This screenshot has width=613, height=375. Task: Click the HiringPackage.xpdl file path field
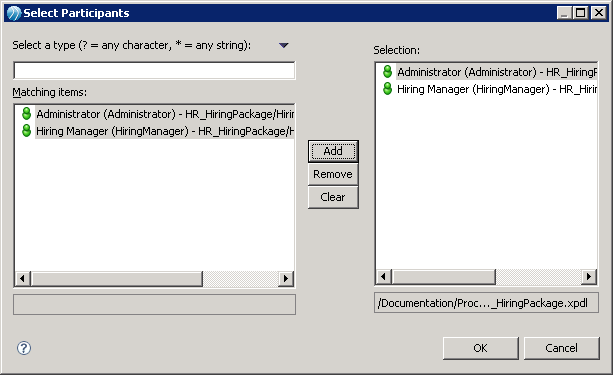click(486, 303)
